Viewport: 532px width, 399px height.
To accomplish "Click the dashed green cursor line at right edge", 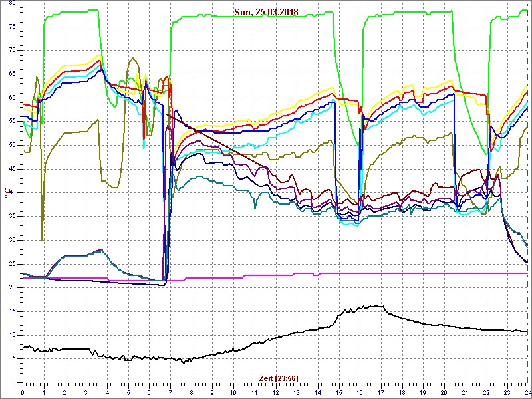I will 528,199.
